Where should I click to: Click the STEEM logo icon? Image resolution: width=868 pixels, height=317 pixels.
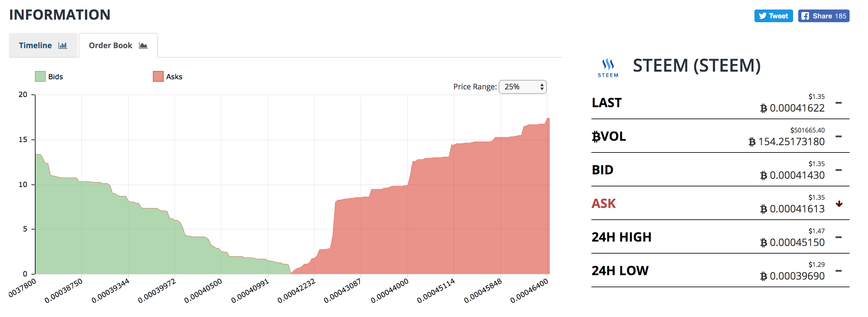pos(608,68)
